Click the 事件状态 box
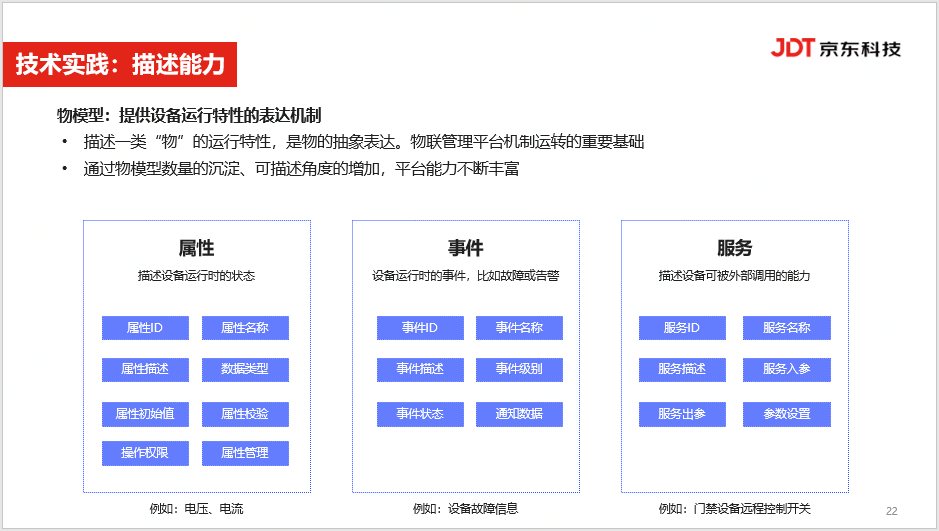939x531 pixels. tap(420, 414)
